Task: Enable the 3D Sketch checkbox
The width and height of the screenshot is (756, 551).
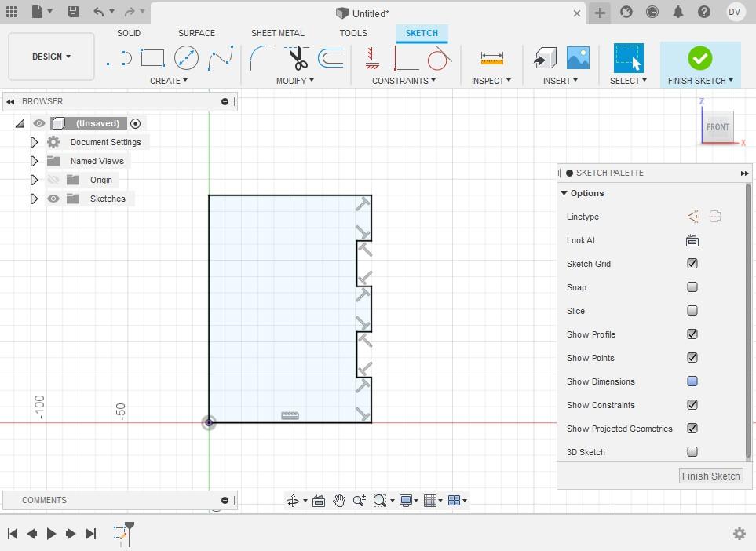Action: [692, 451]
